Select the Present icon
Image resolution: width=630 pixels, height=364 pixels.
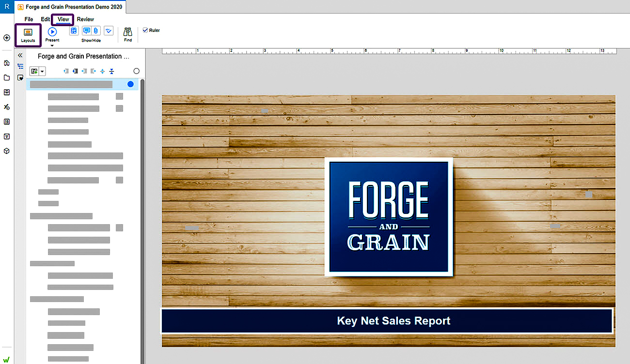pyautogui.click(x=52, y=31)
